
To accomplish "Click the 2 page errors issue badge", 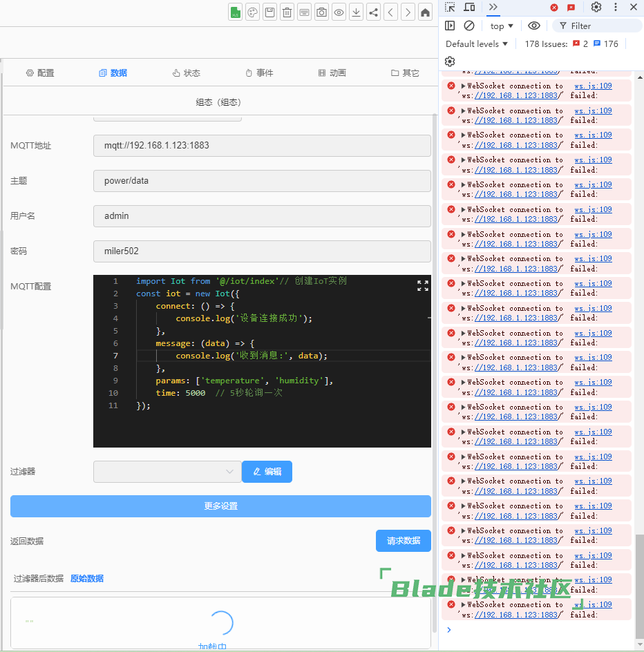I will coord(580,44).
